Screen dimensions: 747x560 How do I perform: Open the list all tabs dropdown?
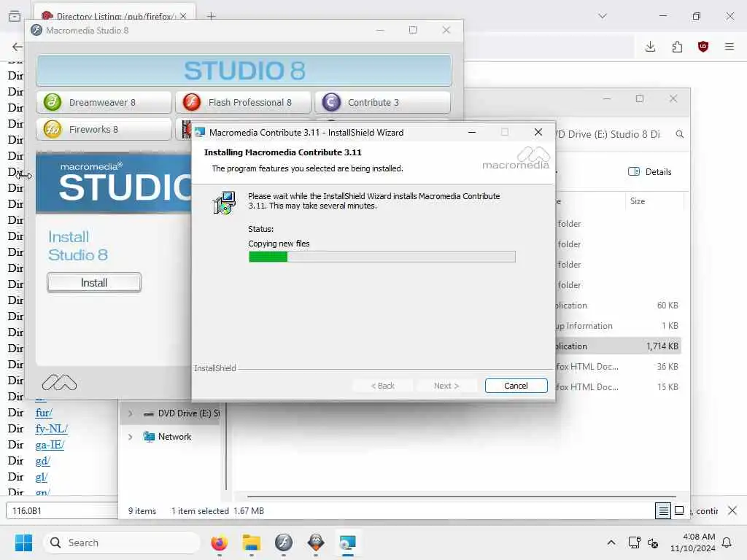click(x=603, y=16)
